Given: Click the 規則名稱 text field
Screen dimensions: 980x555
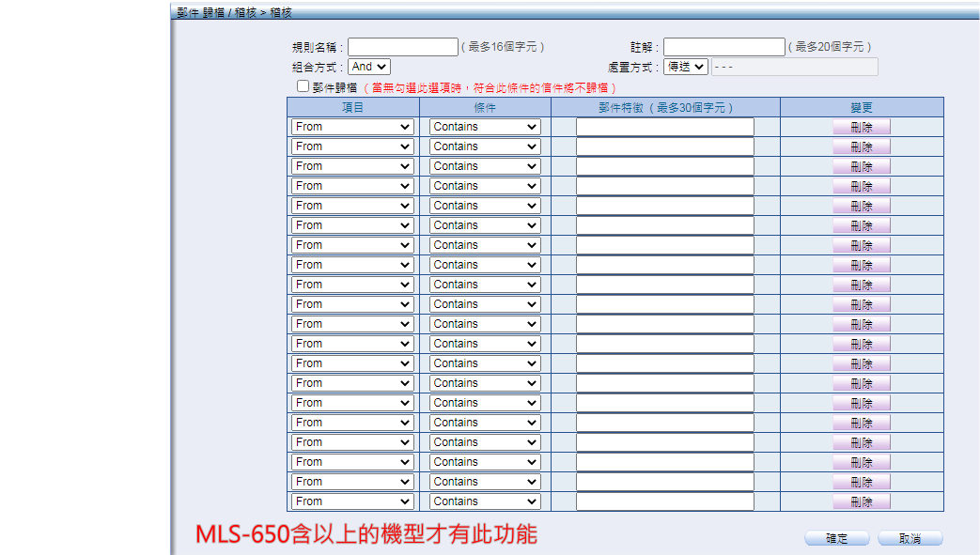Looking at the screenshot, I should (x=403, y=47).
